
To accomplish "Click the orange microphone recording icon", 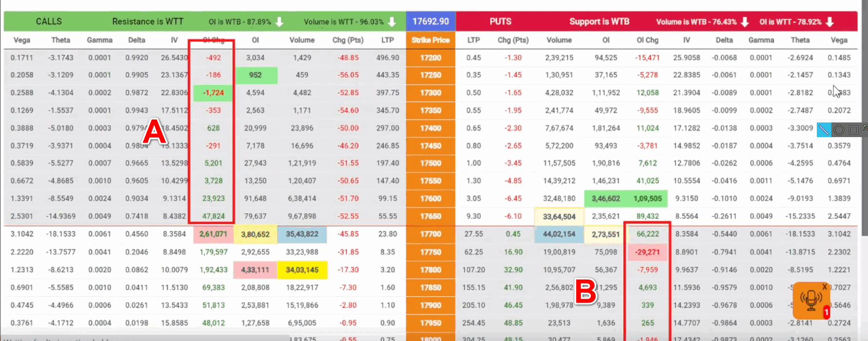I will [810, 300].
